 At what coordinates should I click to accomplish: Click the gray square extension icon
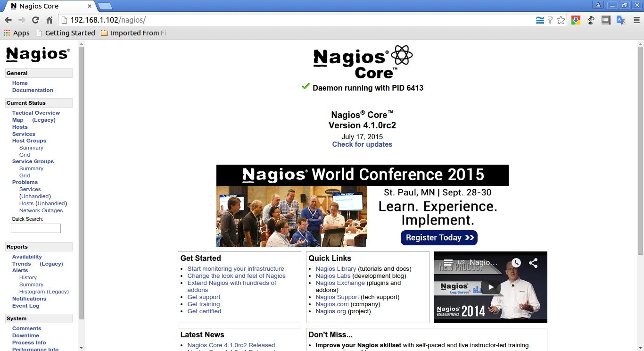(x=606, y=20)
